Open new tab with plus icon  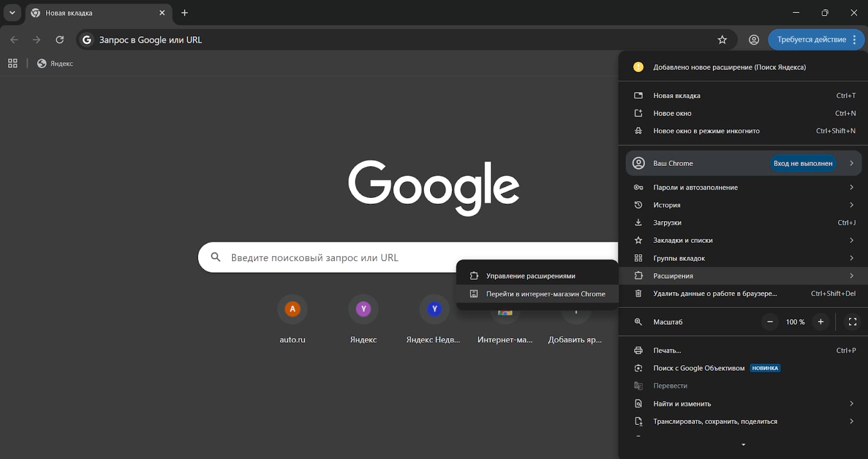[184, 12]
